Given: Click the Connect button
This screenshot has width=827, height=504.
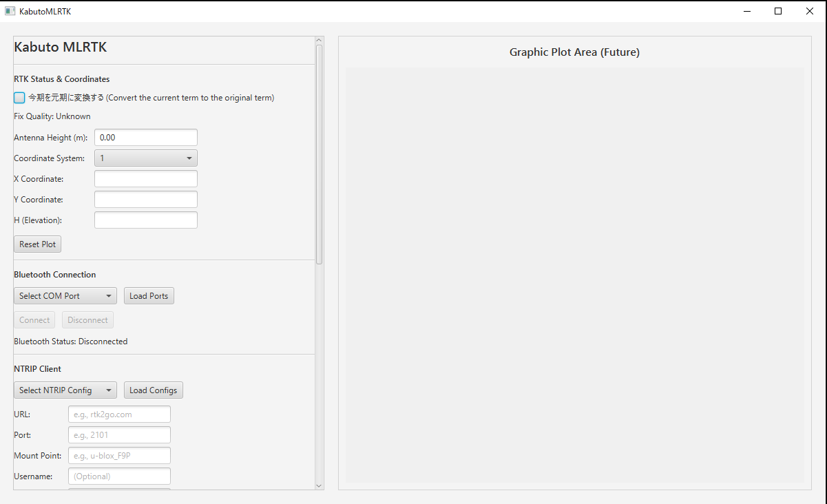Looking at the screenshot, I should (x=34, y=320).
